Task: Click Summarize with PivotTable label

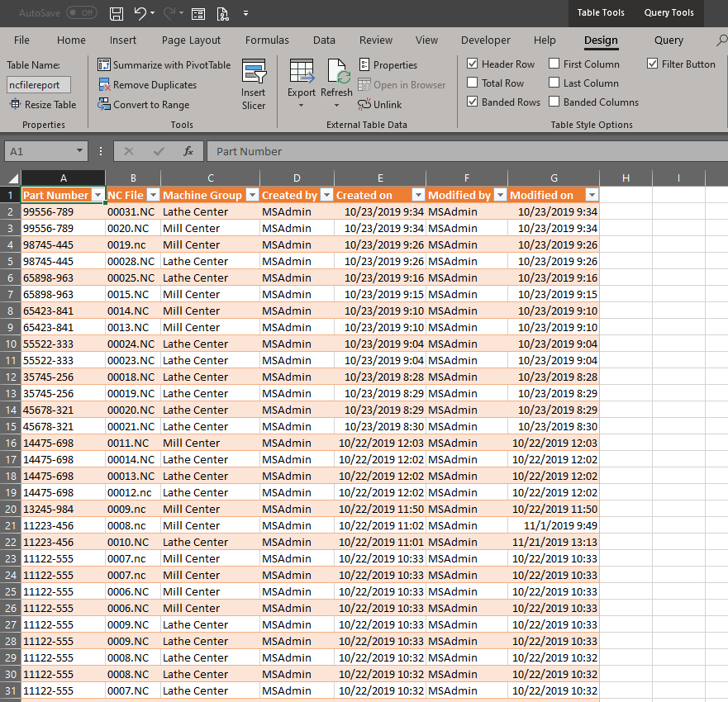Action: (x=172, y=65)
